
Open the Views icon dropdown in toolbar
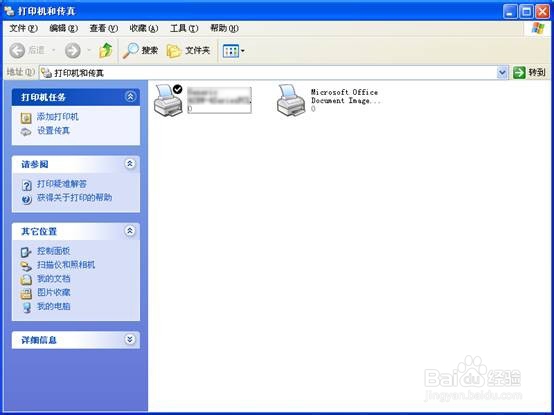[234, 51]
